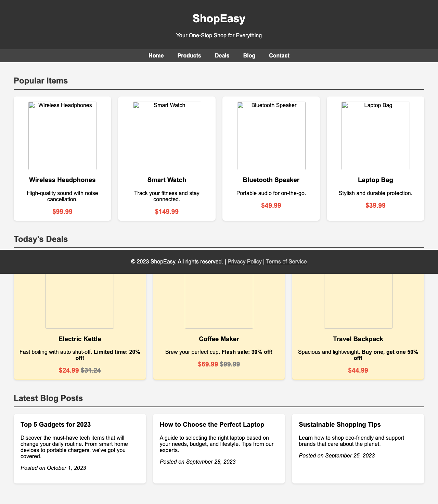Screen dimensions: 438x504
Task: Navigate to the Products section
Action: [189, 55]
